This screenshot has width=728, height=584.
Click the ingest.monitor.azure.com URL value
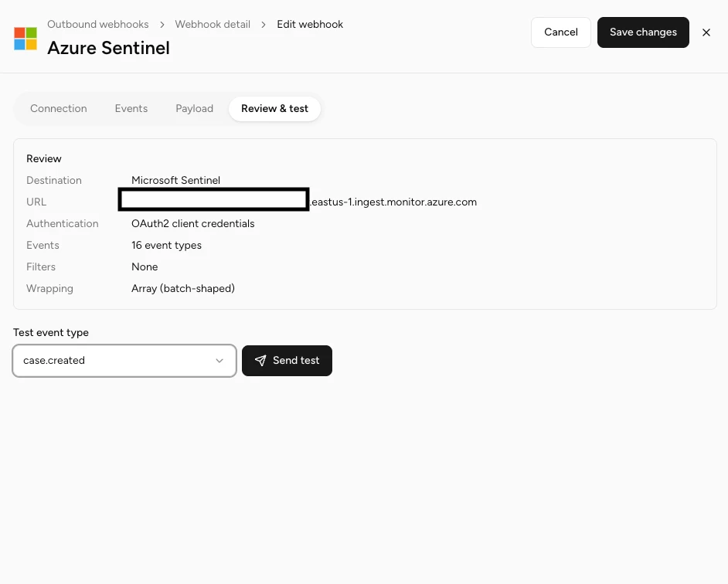(x=393, y=202)
